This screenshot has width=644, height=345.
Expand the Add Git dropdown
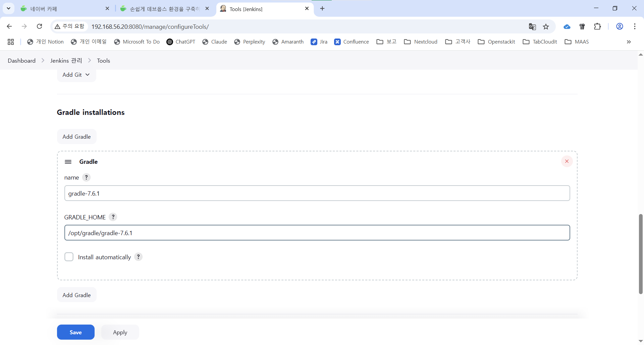pyautogui.click(x=76, y=75)
